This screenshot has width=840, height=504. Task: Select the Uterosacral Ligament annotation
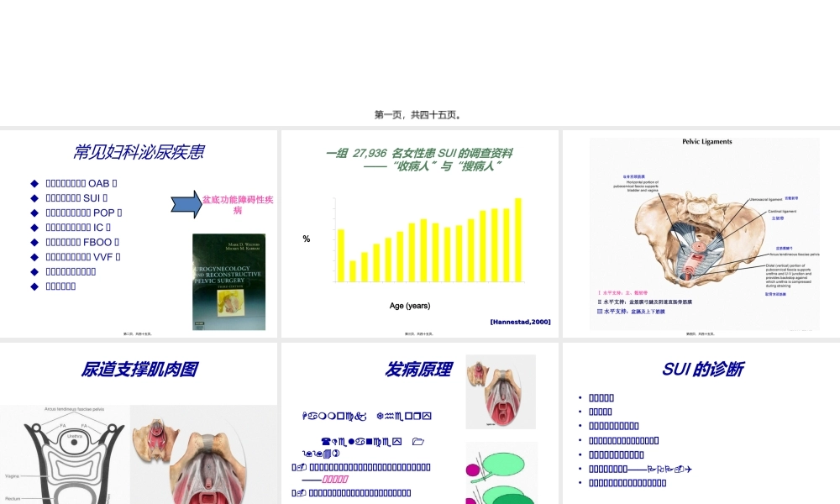coord(764,199)
